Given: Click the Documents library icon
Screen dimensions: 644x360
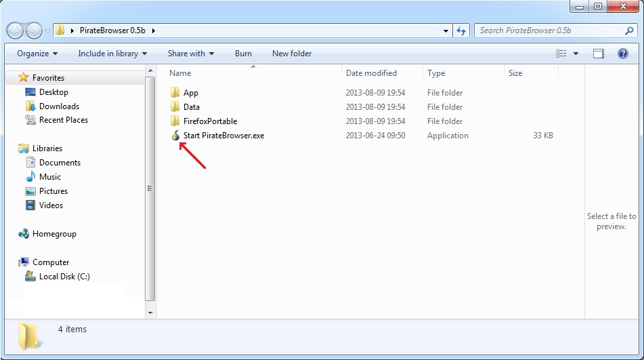Looking at the screenshot, I should tap(30, 162).
